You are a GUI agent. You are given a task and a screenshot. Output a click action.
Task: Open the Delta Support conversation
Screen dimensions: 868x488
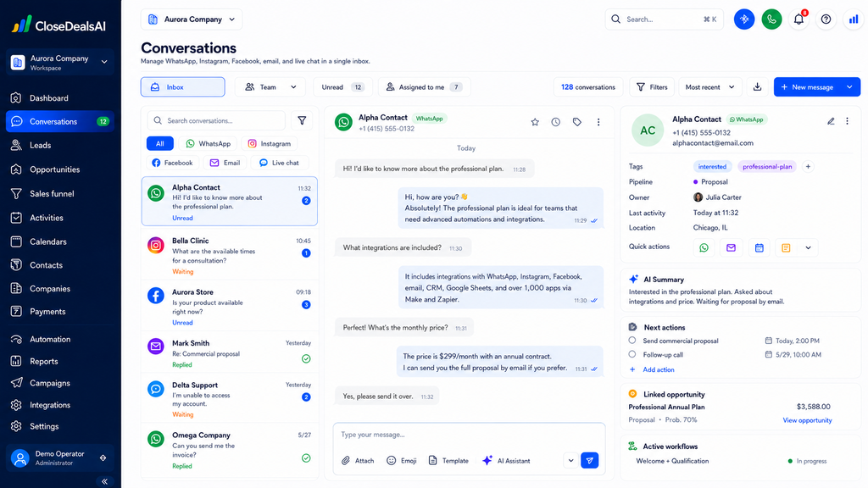pyautogui.click(x=230, y=399)
